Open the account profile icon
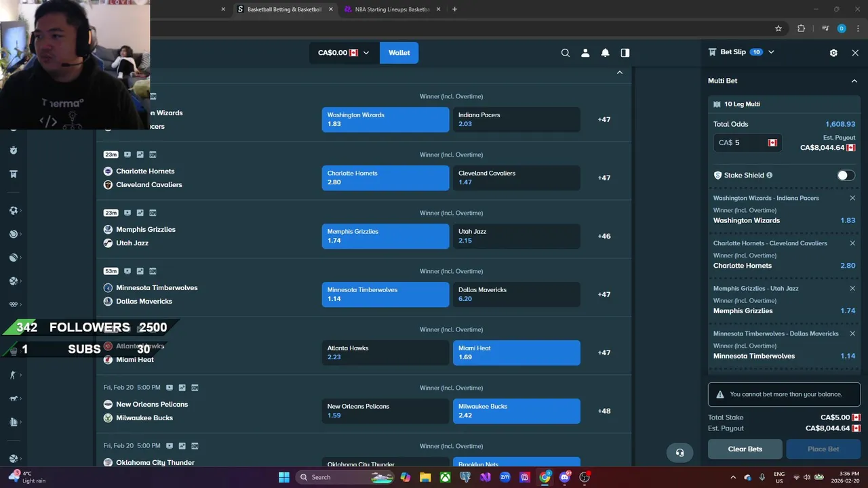This screenshot has width=868, height=488. [x=585, y=53]
